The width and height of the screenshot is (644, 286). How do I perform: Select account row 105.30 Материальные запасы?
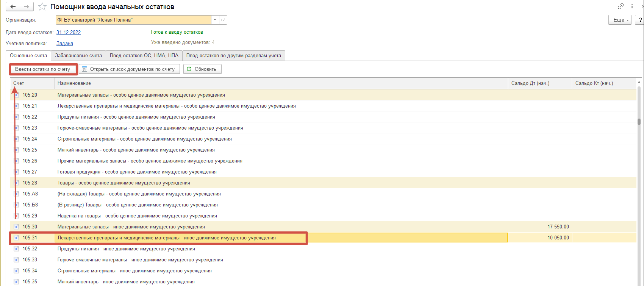pyautogui.click(x=131, y=227)
